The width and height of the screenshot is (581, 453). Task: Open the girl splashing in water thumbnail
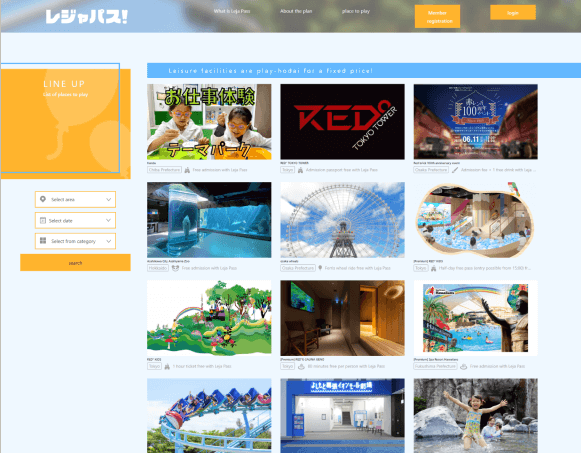476,416
